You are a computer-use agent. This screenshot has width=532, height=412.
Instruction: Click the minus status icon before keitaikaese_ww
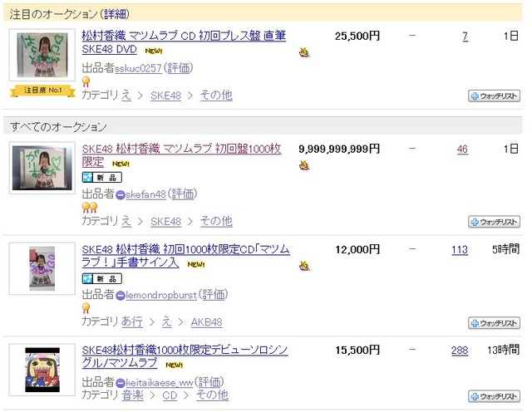pyautogui.click(x=120, y=384)
